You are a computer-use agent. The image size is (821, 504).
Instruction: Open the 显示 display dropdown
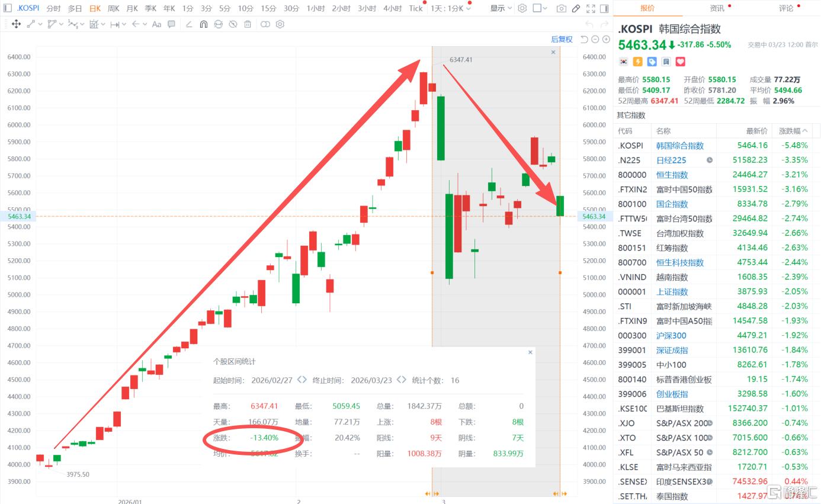(x=501, y=8)
